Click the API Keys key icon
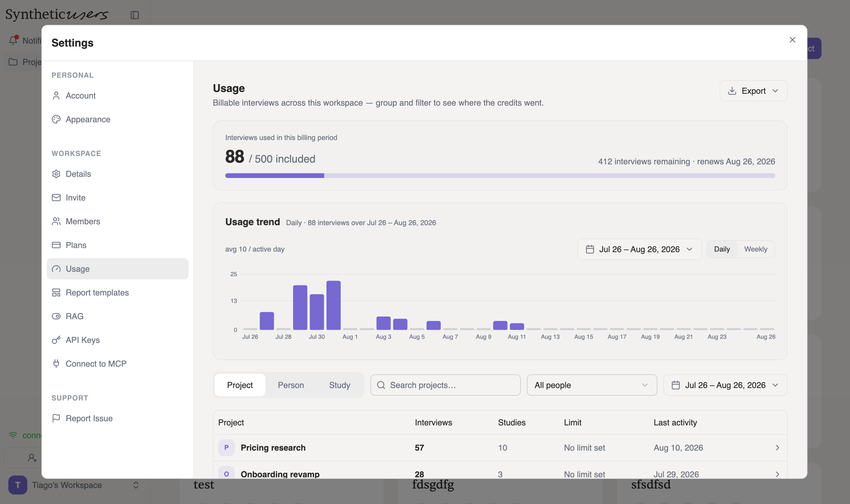Screen dimensions: 850x504 click(56, 340)
